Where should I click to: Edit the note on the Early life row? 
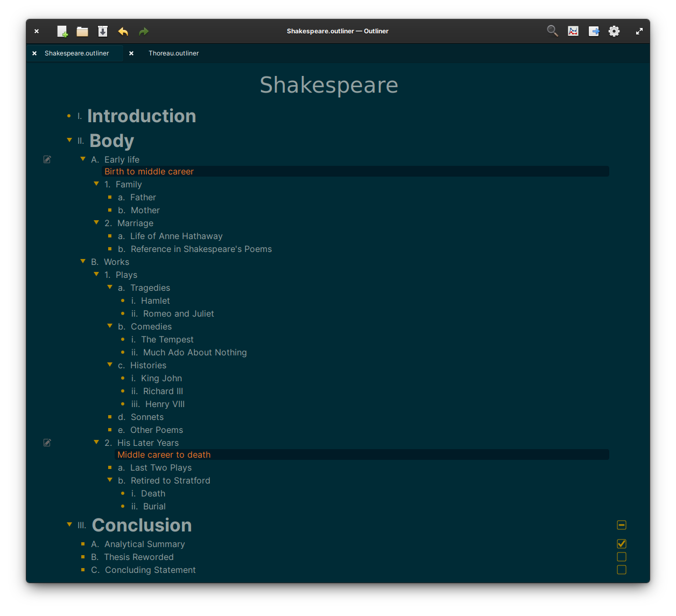47,159
